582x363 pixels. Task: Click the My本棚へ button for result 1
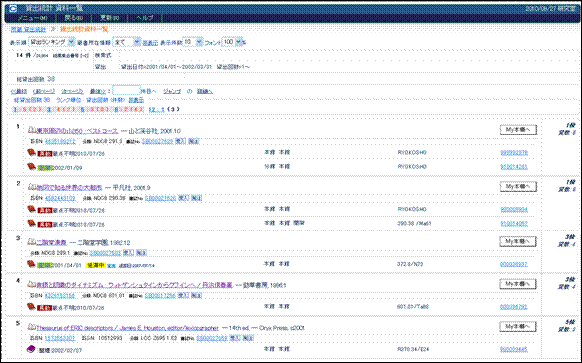point(518,130)
